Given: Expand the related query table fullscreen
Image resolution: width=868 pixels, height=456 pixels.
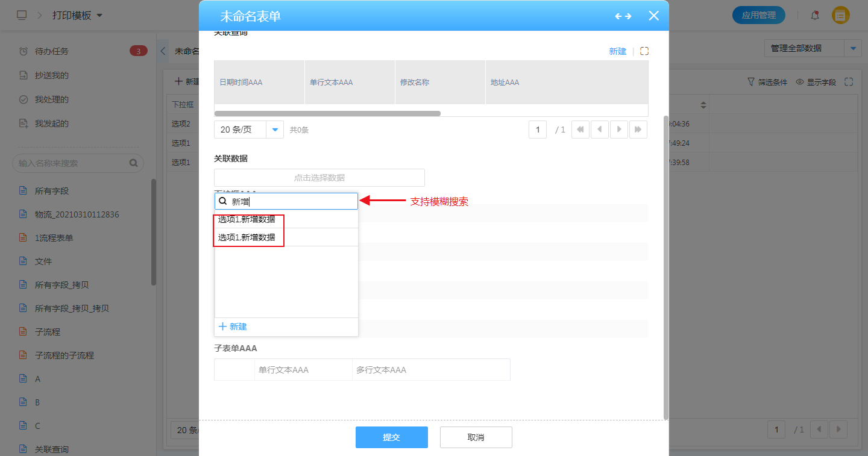Looking at the screenshot, I should [644, 51].
